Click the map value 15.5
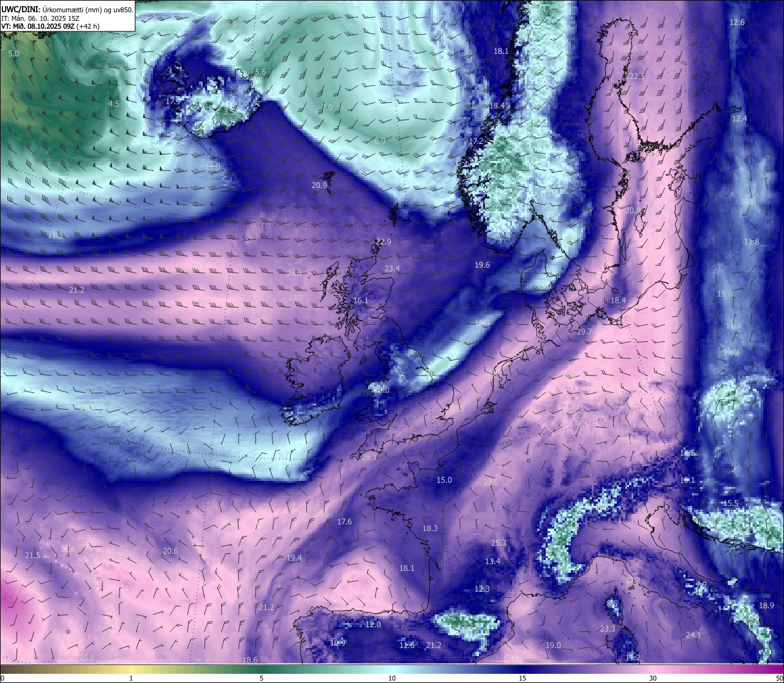784x683 pixels. [731, 504]
